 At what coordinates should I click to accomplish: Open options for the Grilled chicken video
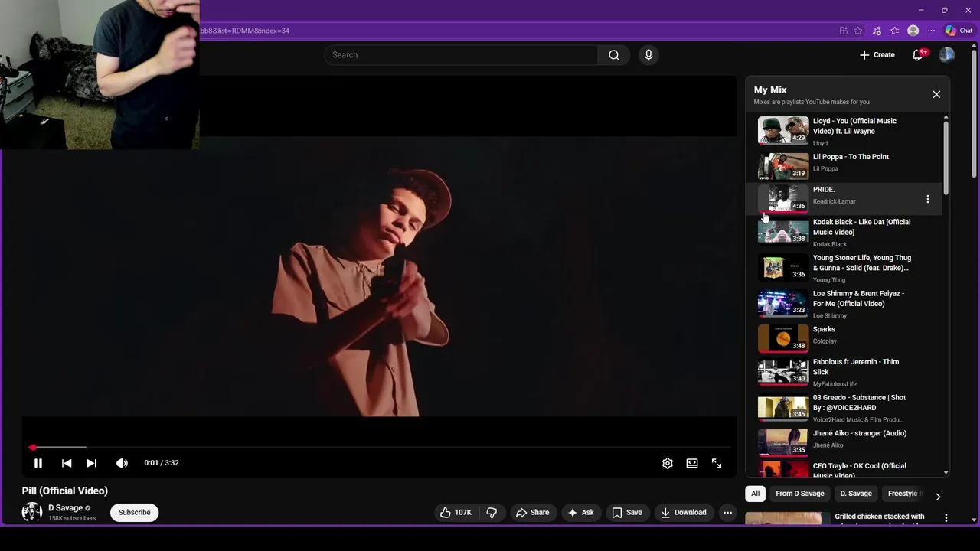[946, 518]
